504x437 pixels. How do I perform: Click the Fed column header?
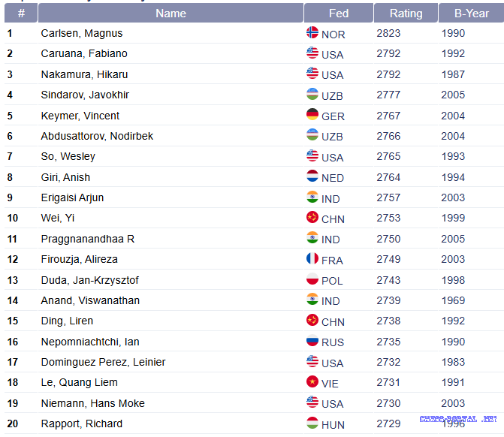(x=339, y=13)
